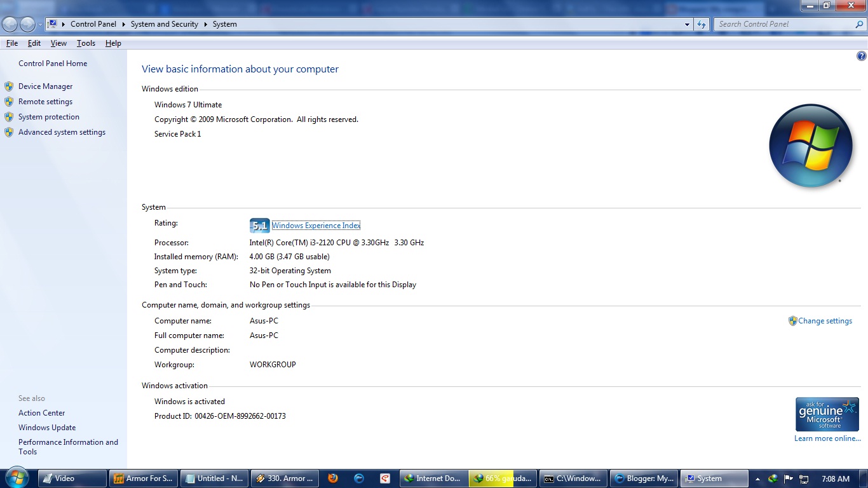Open the Firefox taskbar icon
The width and height of the screenshot is (868, 488).
[333, 478]
